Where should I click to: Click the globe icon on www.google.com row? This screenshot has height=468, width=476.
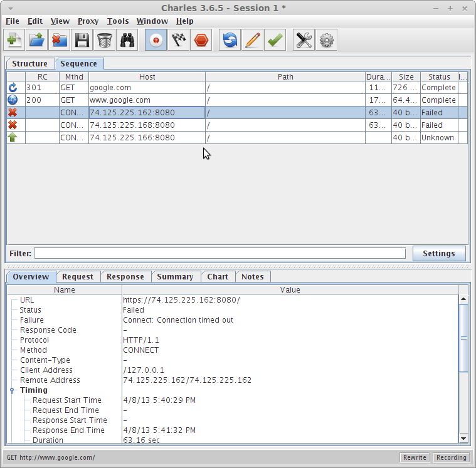[13, 100]
